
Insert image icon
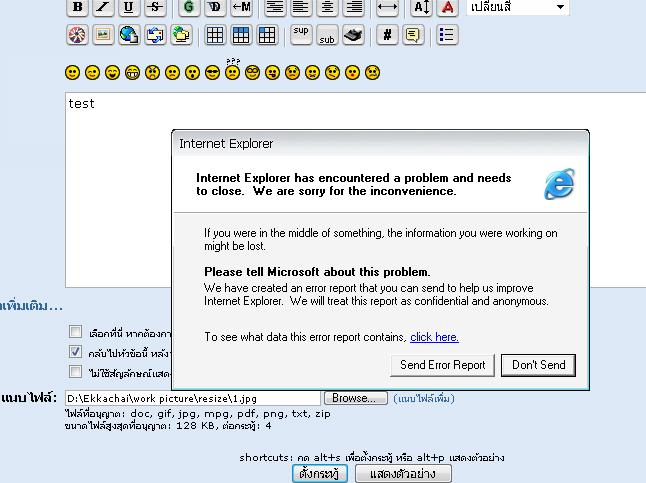tap(103, 35)
